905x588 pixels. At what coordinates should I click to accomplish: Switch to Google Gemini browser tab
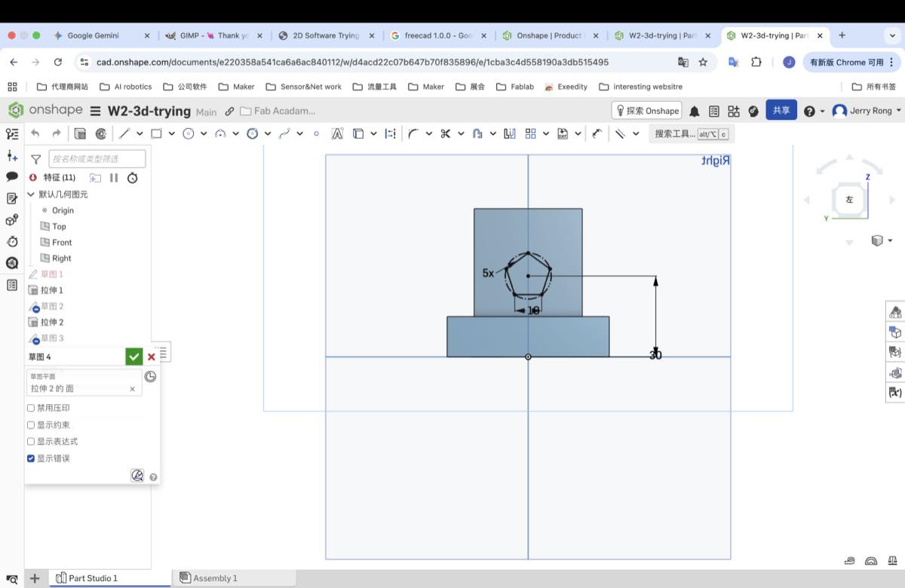point(102,35)
